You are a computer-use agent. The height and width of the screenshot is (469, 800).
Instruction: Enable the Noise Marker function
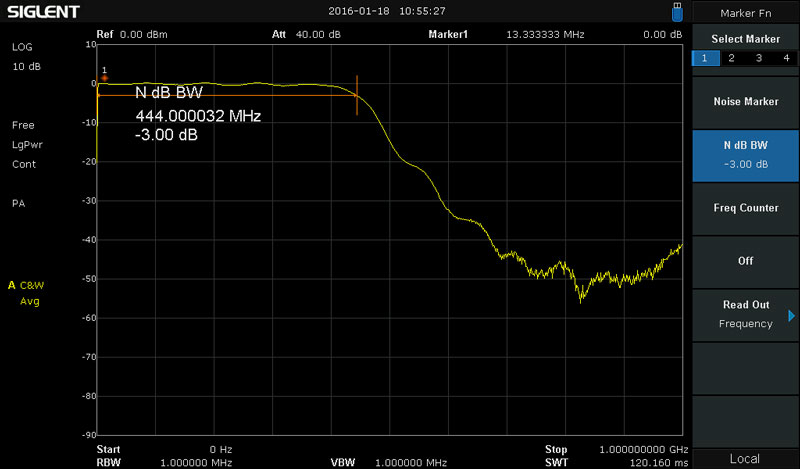pyautogui.click(x=745, y=102)
